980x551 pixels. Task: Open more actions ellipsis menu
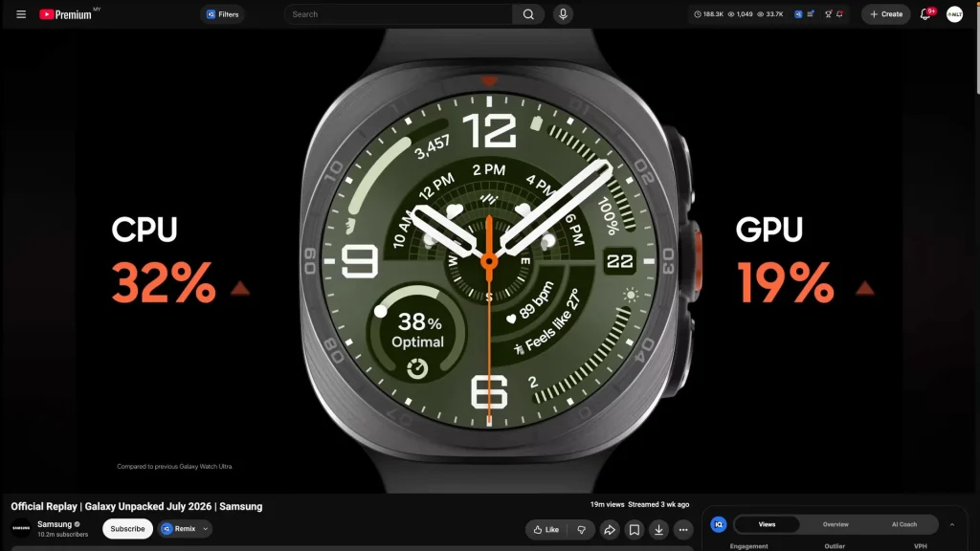683,530
